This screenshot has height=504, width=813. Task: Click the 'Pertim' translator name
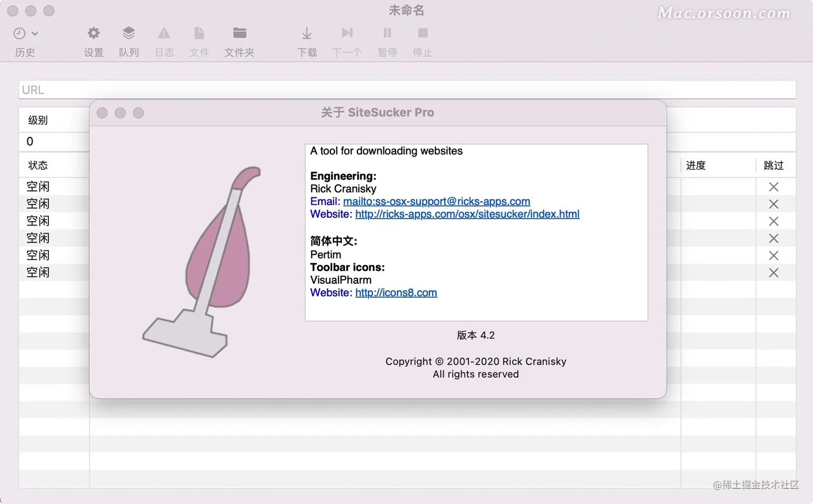click(x=326, y=255)
